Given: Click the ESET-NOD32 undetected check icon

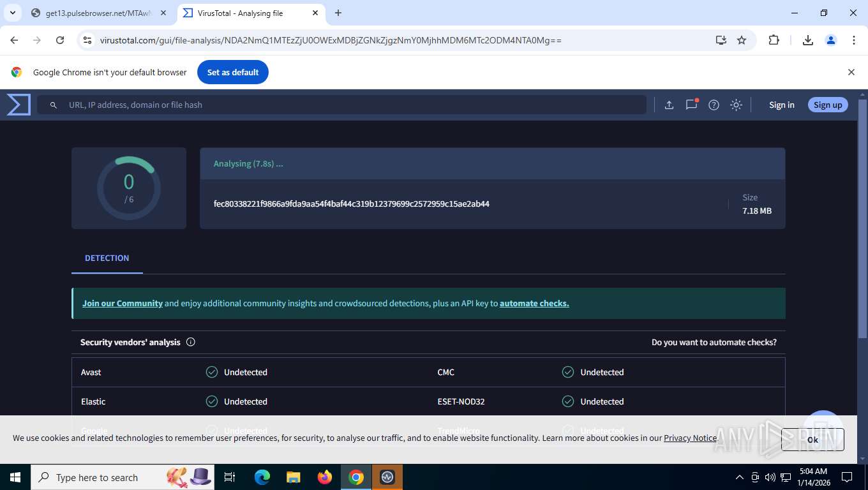Looking at the screenshot, I should click(568, 401).
